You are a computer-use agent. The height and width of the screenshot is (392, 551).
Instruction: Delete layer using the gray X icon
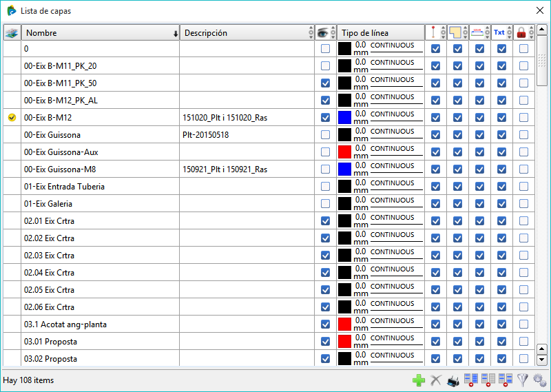tap(436, 380)
